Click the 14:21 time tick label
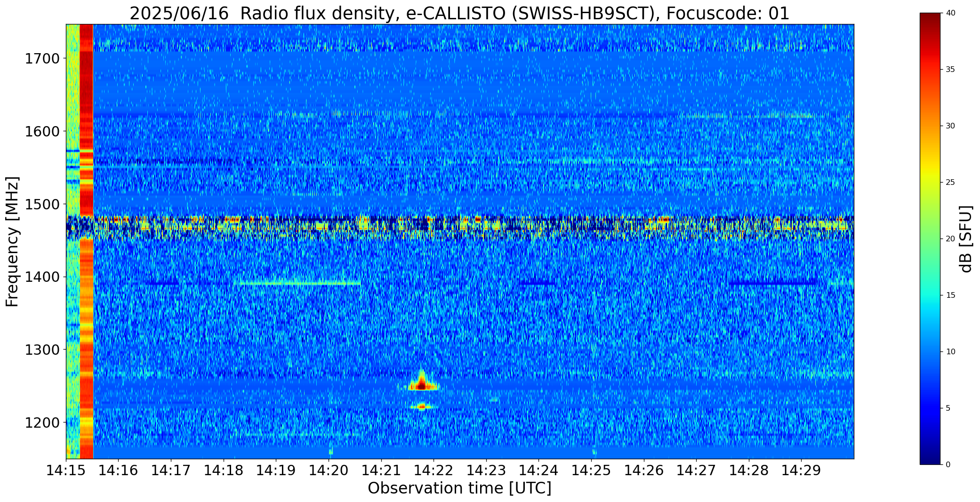Screen dimensions: 980x502 (381, 470)
